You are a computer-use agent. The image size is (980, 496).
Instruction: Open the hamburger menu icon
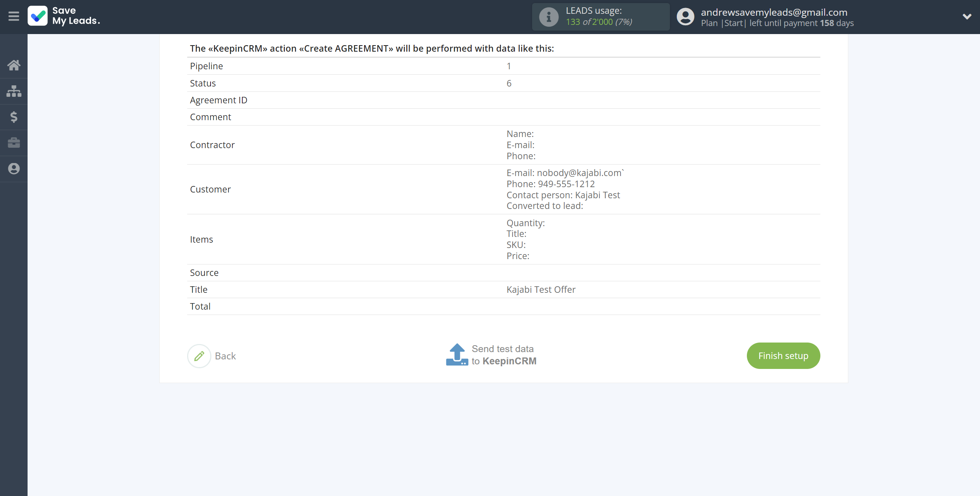coord(14,16)
